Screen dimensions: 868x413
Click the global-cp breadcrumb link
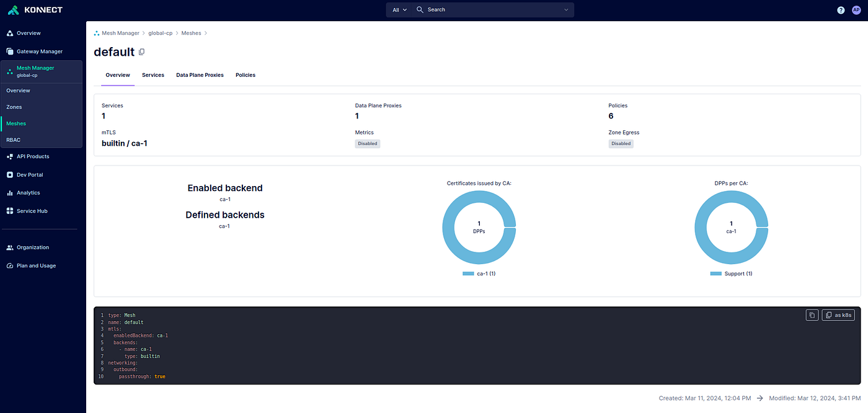coord(161,33)
